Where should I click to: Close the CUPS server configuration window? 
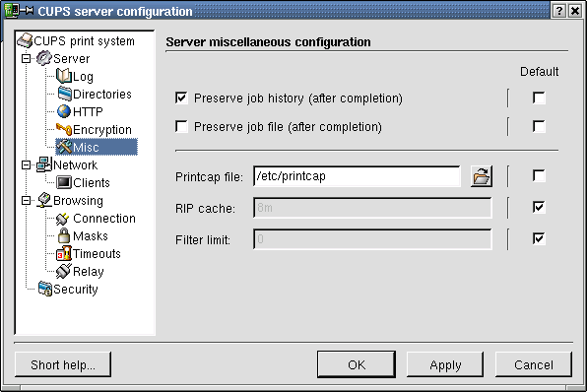[575, 11]
